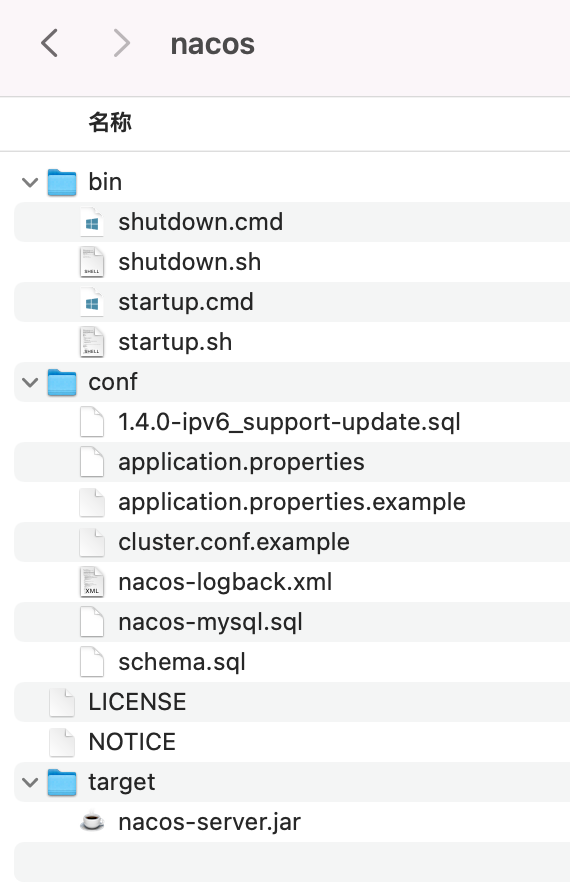Select the conf folder icon
570x892 pixels.
click(62, 382)
